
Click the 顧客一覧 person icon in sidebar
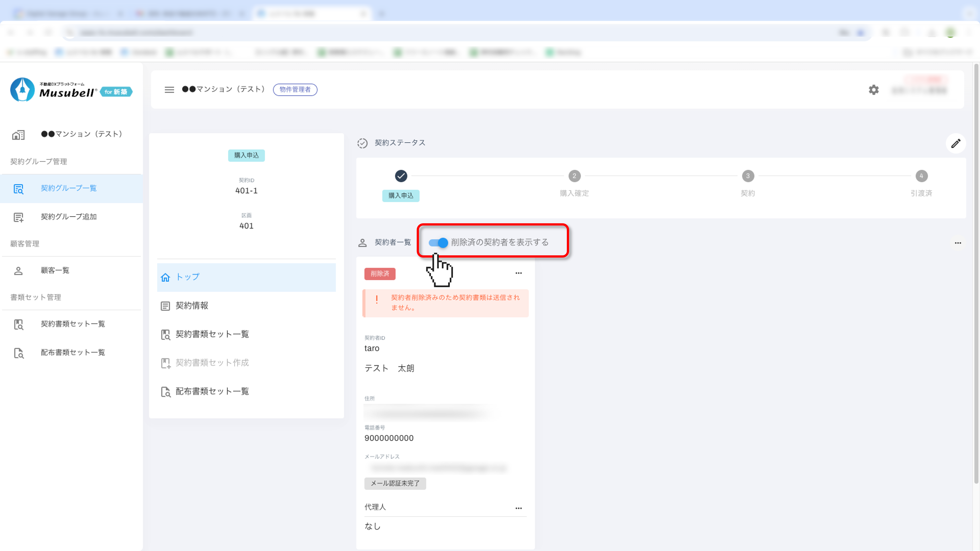point(18,271)
